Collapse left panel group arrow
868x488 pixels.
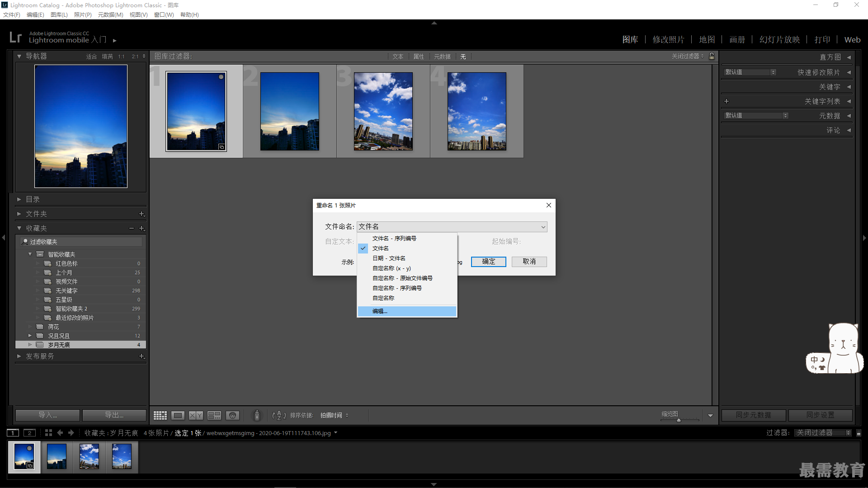tap(4, 238)
